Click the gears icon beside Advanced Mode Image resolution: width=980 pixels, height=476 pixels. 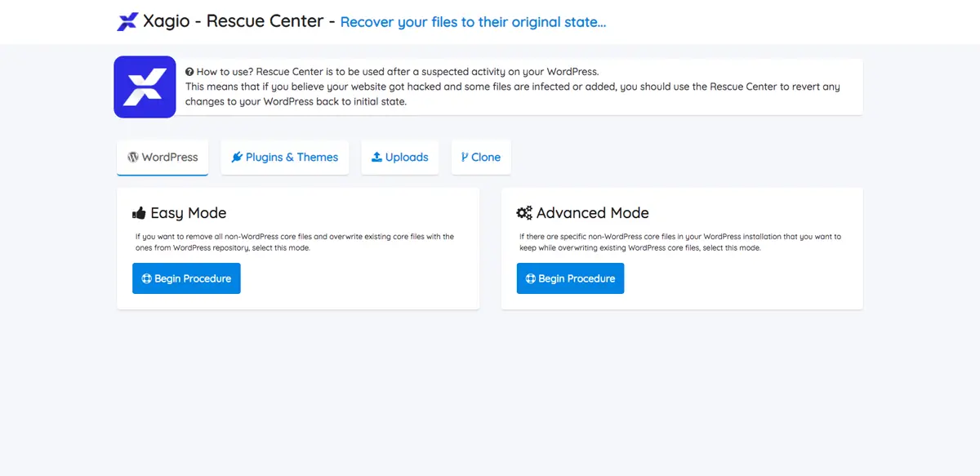(x=524, y=213)
